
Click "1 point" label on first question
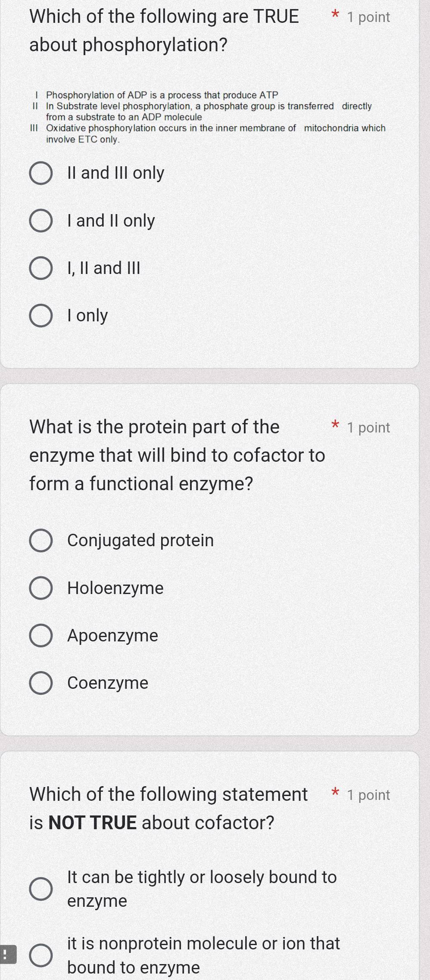[x=368, y=17]
